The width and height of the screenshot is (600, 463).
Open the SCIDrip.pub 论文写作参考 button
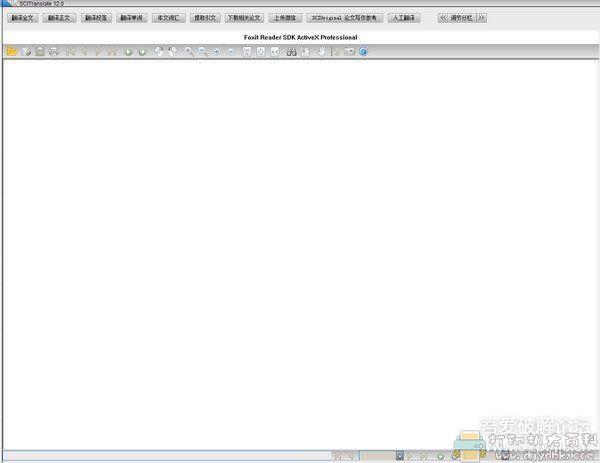pos(344,18)
